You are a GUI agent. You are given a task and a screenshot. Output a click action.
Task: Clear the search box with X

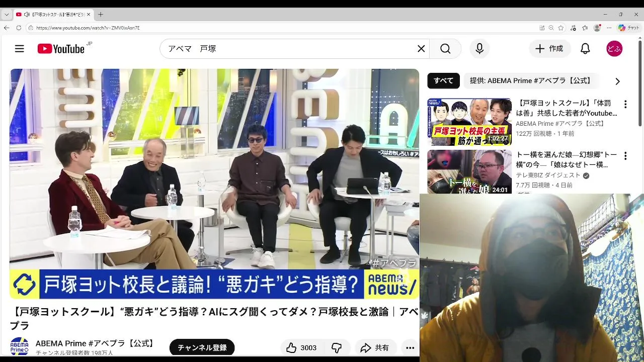[x=421, y=49]
